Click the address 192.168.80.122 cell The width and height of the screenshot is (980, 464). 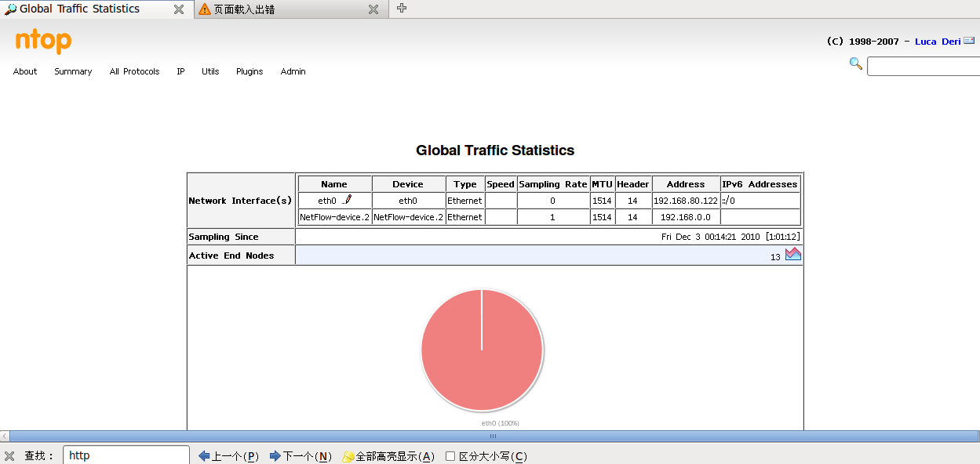(x=686, y=201)
